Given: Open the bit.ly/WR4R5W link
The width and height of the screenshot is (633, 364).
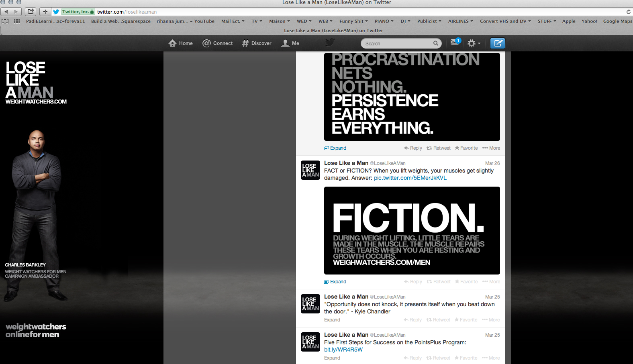Looking at the screenshot, I should coord(343,350).
